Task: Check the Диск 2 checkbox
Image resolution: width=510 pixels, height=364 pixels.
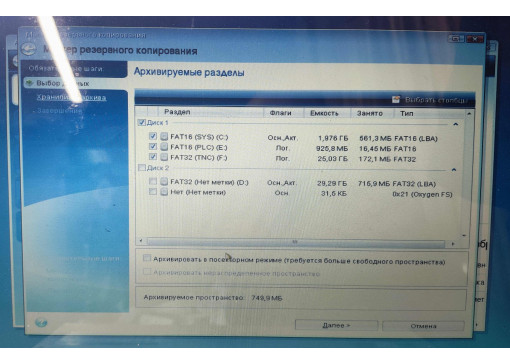Action: pyautogui.click(x=142, y=167)
